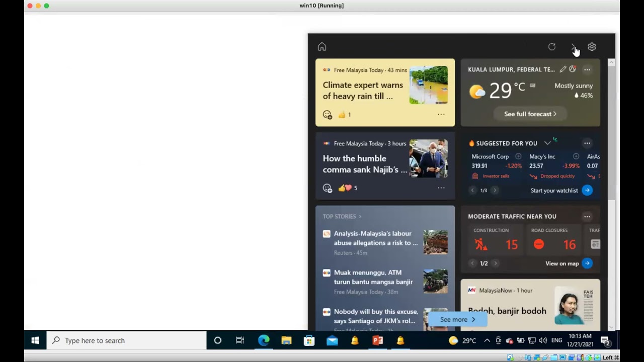
Task: Go to next page of stock suggestions
Action: [x=495, y=191]
